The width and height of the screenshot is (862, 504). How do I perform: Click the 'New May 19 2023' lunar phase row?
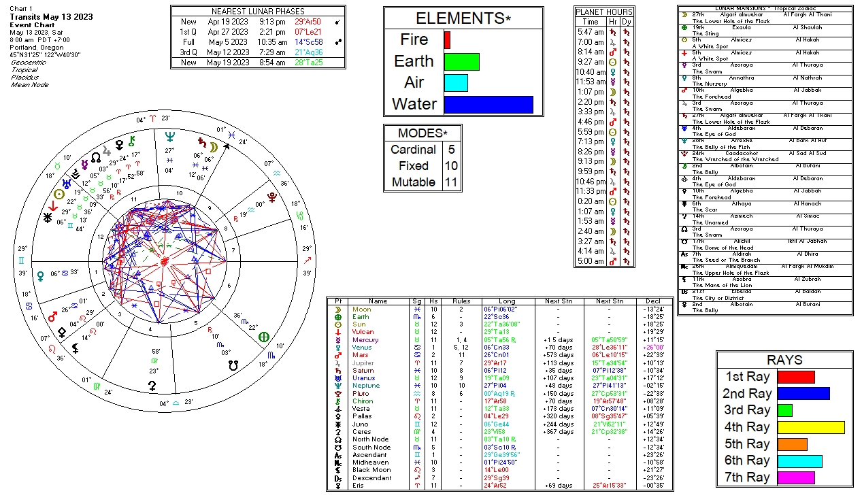(259, 63)
